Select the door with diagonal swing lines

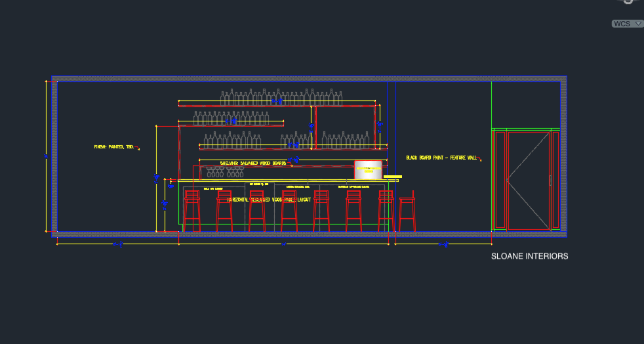coord(528,179)
